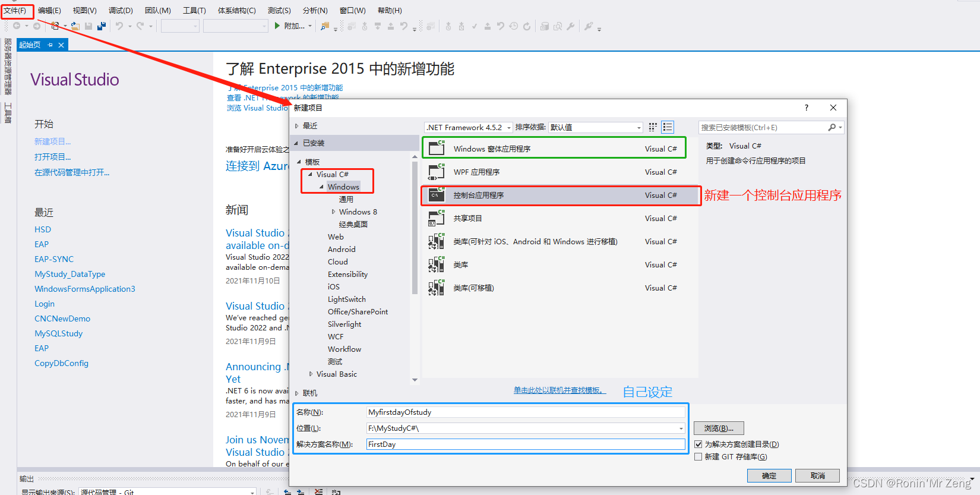Screen dimensions: 980x495
Task: Click clear output icon in 输出 panel
Action: 319,491
